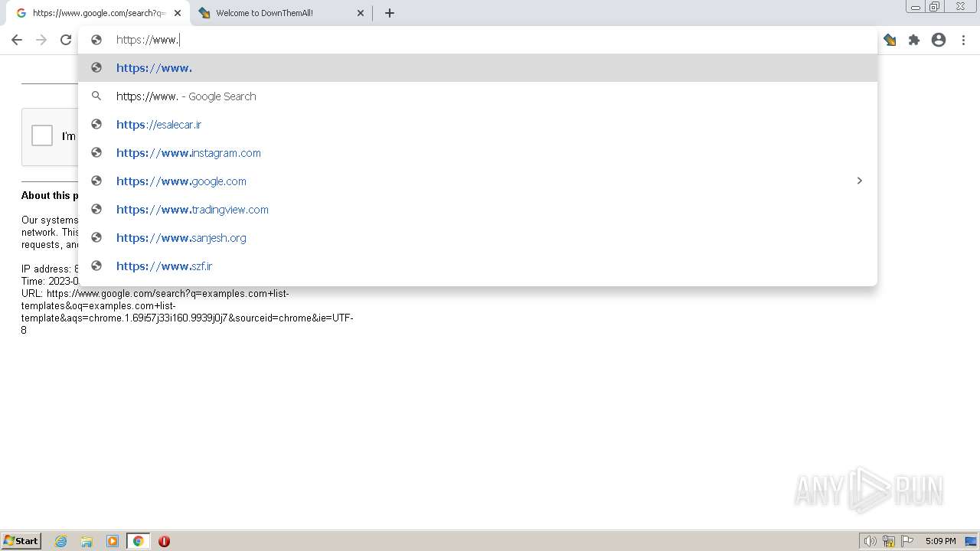Reload the current page

(x=66, y=40)
